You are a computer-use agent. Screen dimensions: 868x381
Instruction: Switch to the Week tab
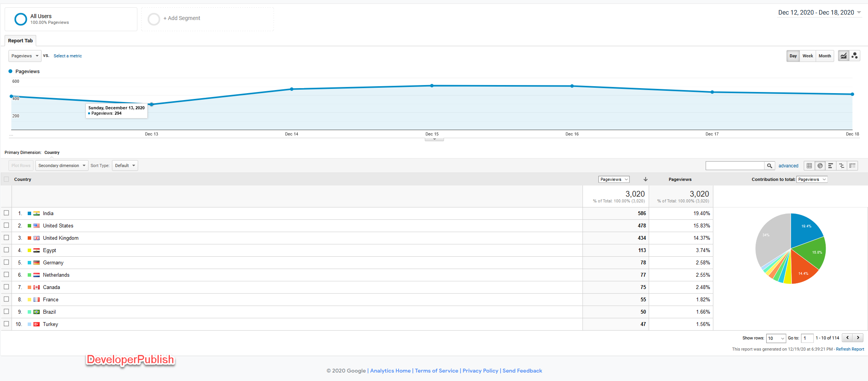(807, 55)
